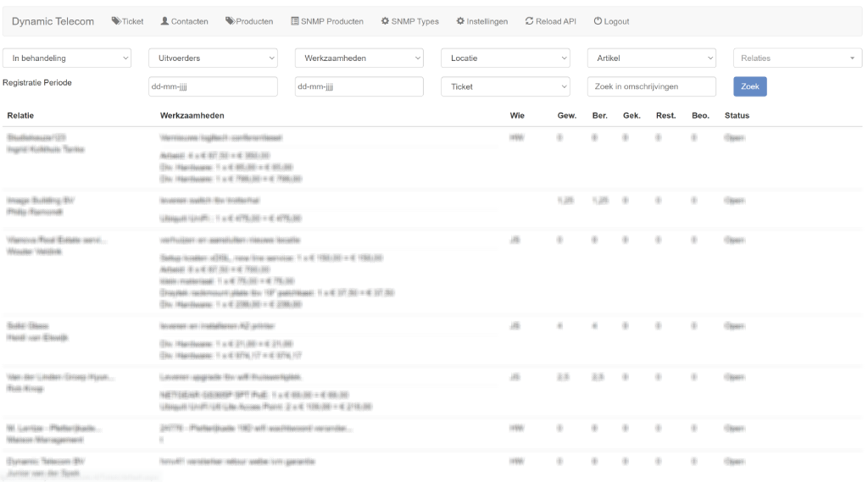Click the Producten tag icon

point(230,21)
